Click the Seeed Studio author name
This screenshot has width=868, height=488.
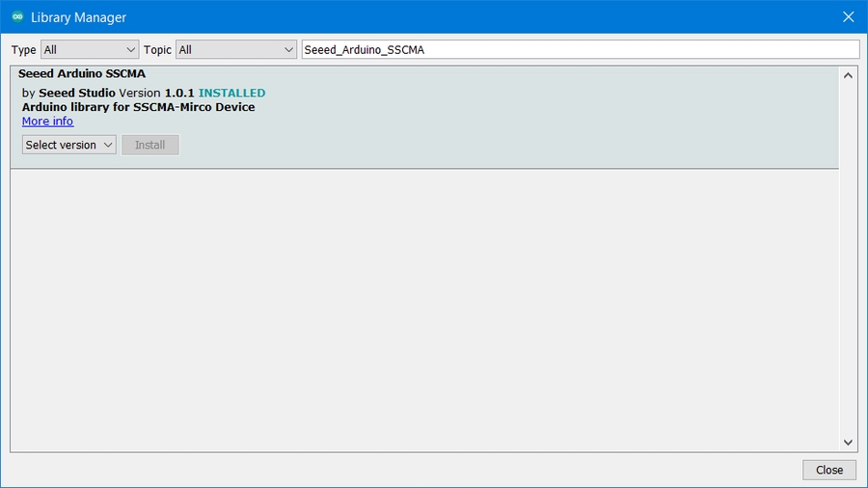[x=76, y=93]
